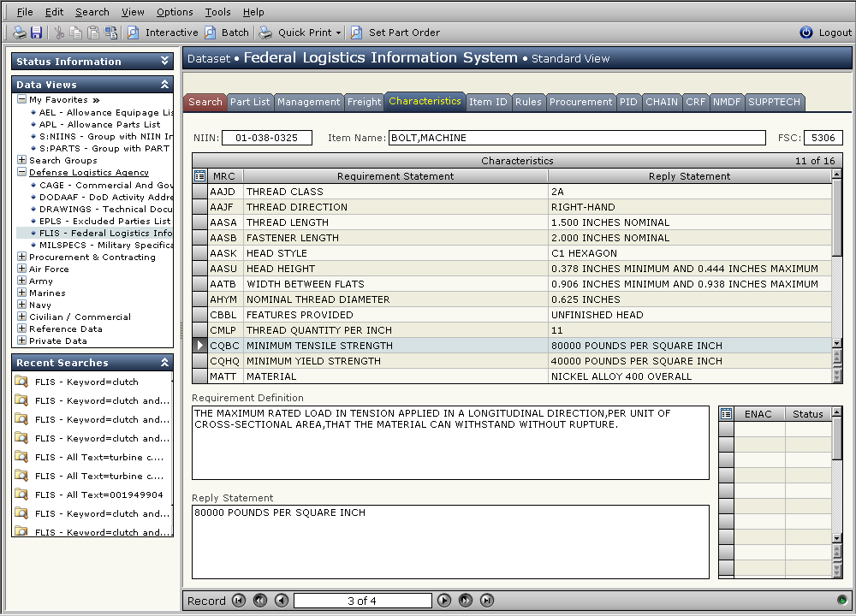Switch to the Procurement tab
856x616 pixels.
580,102
